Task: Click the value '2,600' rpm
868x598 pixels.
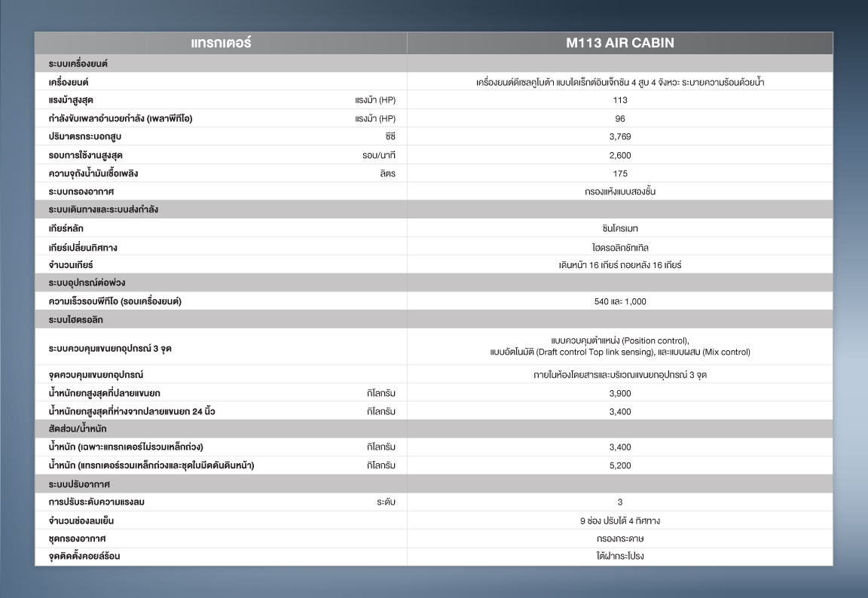Action: (x=620, y=155)
